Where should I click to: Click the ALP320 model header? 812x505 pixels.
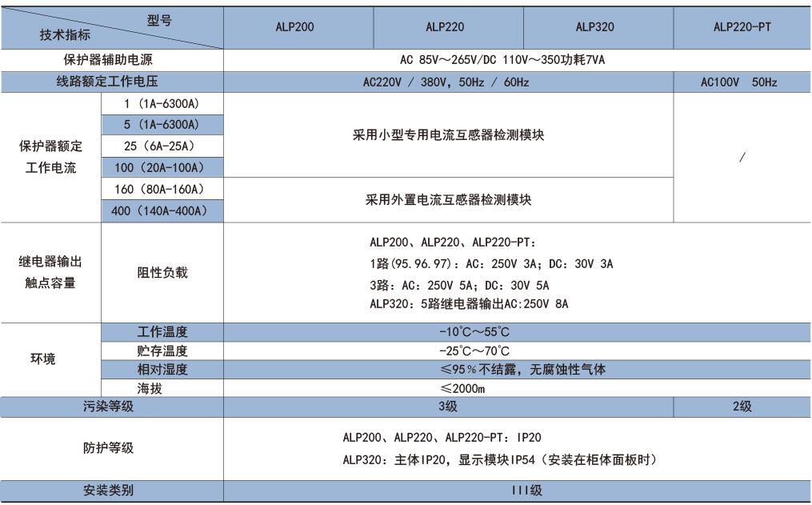coord(594,27)
